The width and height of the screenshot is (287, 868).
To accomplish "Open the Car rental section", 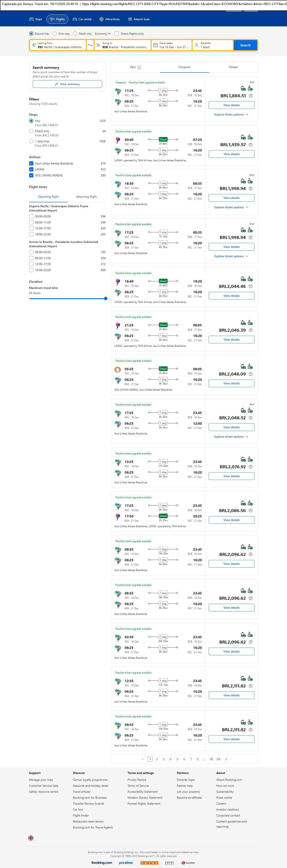I will pyautogui.click(x=82, y=19).
